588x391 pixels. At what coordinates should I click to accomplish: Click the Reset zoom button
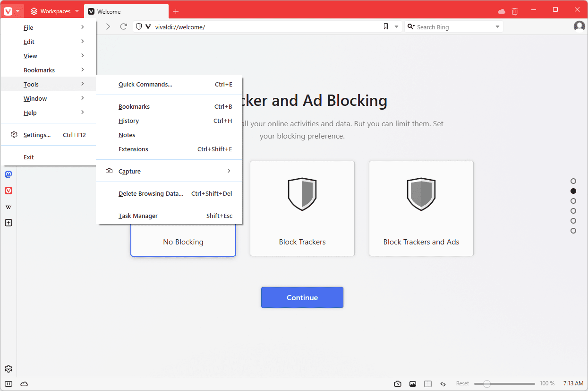click(462, 384)
